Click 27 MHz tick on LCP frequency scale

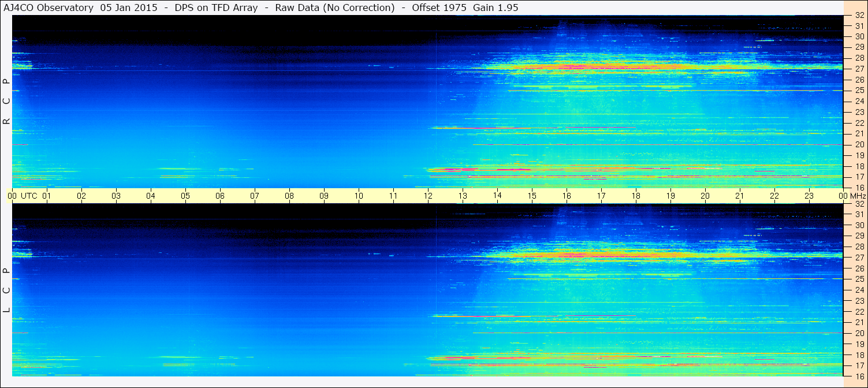pyautogui.click(x=859, y=258)
